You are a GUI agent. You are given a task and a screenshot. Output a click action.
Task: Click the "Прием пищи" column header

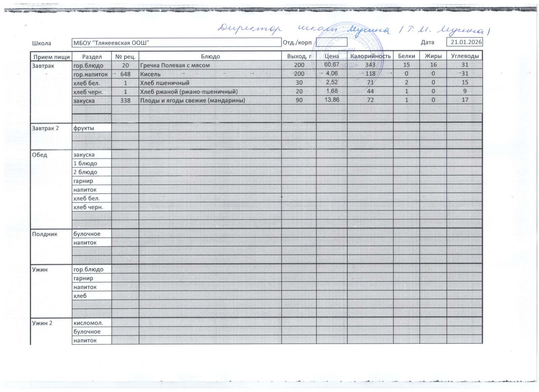[51, 57]
